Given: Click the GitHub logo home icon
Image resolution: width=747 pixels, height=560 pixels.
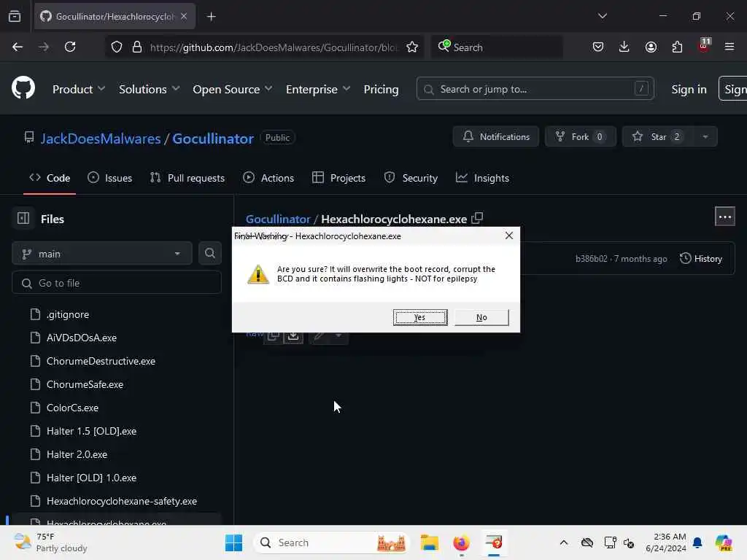Looking at the screenshot, I should tap(23, 88).
